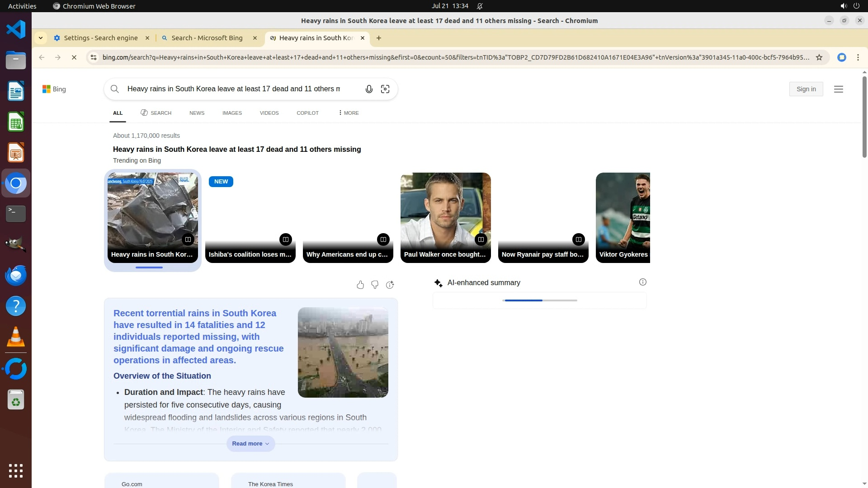Click the thumbs up feedback icon
Screen dimensions: 868x488
[x=360, y=285]
